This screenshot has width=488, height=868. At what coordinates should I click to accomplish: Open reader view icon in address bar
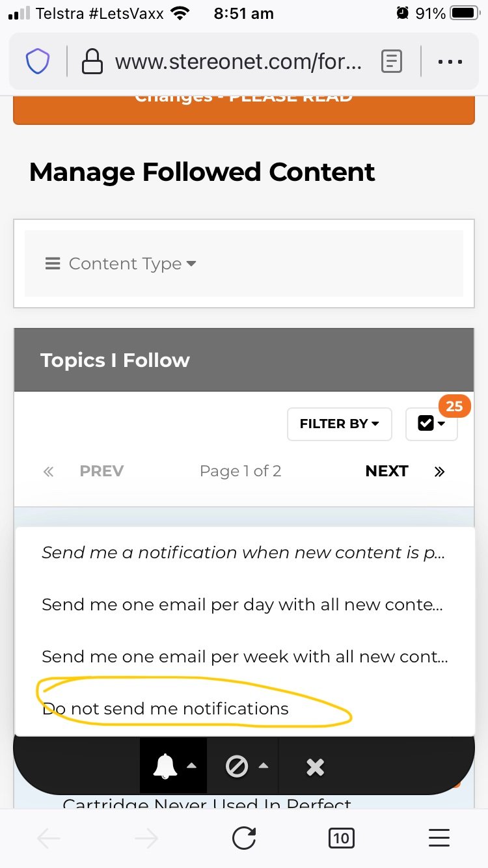(390, 62)
